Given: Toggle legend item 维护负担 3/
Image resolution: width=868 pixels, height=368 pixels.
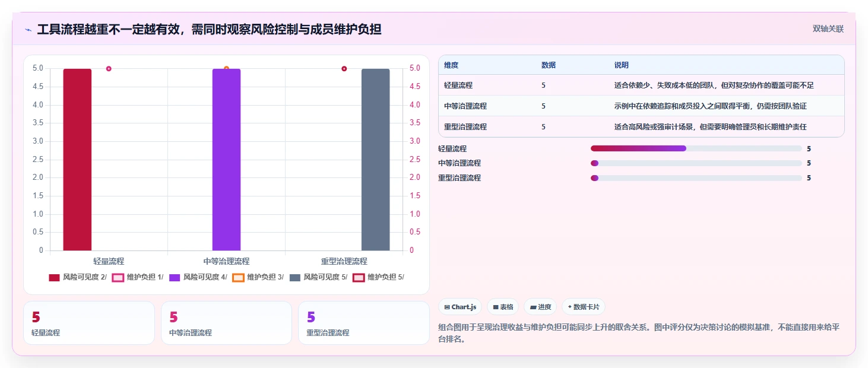Looking at the screenshot, I should (x=258, y=277).
